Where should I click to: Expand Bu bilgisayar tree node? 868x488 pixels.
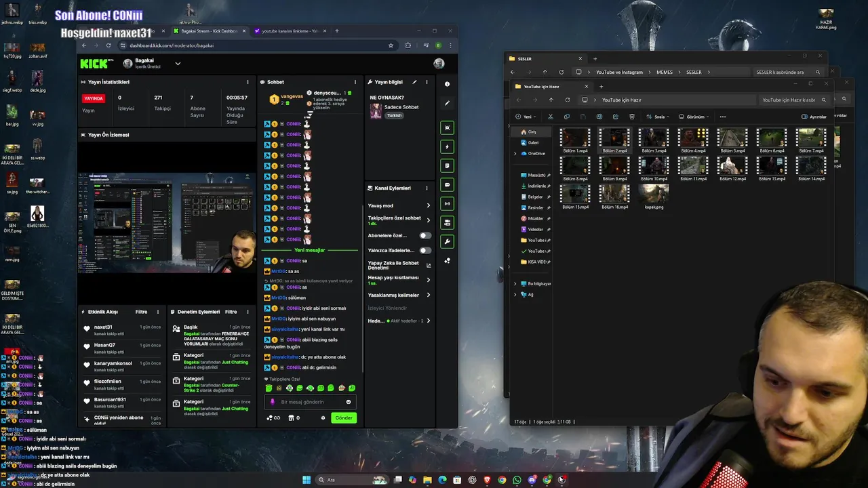point(515,283)
